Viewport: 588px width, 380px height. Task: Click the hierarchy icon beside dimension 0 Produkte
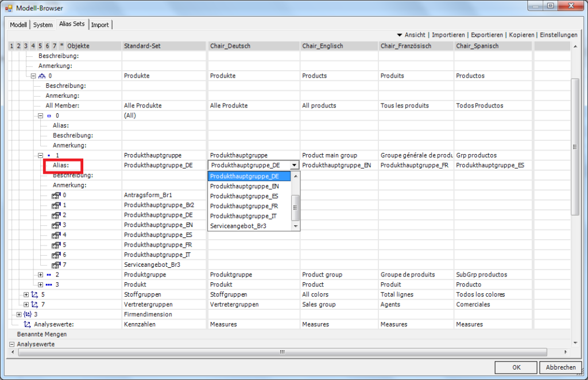click(42, 76)
